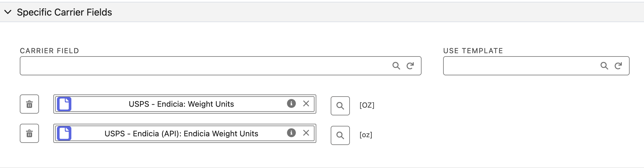Click document icon for Endicia (API) field
This screenshot has height=168, width=644.
tap(64, 133)
